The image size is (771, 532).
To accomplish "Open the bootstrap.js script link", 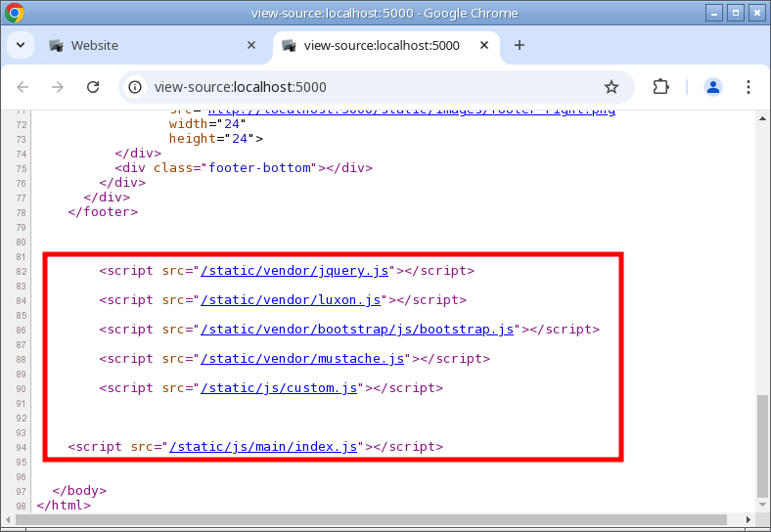I will [x=357, y=330].
